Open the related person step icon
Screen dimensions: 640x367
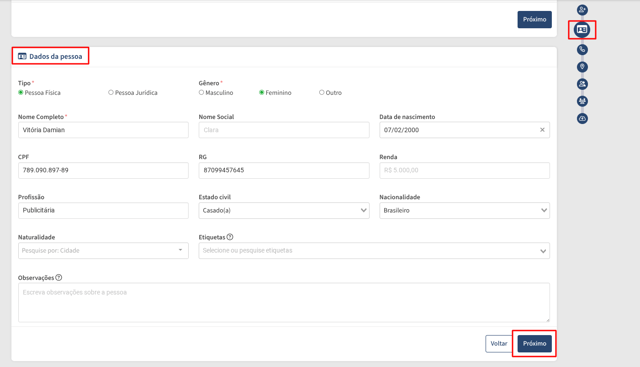pos(582,84)
